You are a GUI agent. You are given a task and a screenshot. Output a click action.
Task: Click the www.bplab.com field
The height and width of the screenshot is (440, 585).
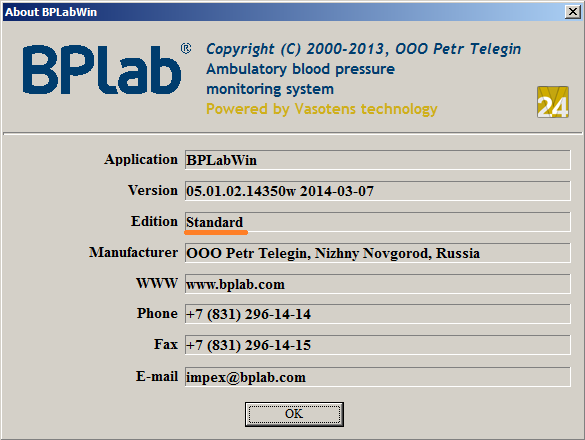point(378,284)
